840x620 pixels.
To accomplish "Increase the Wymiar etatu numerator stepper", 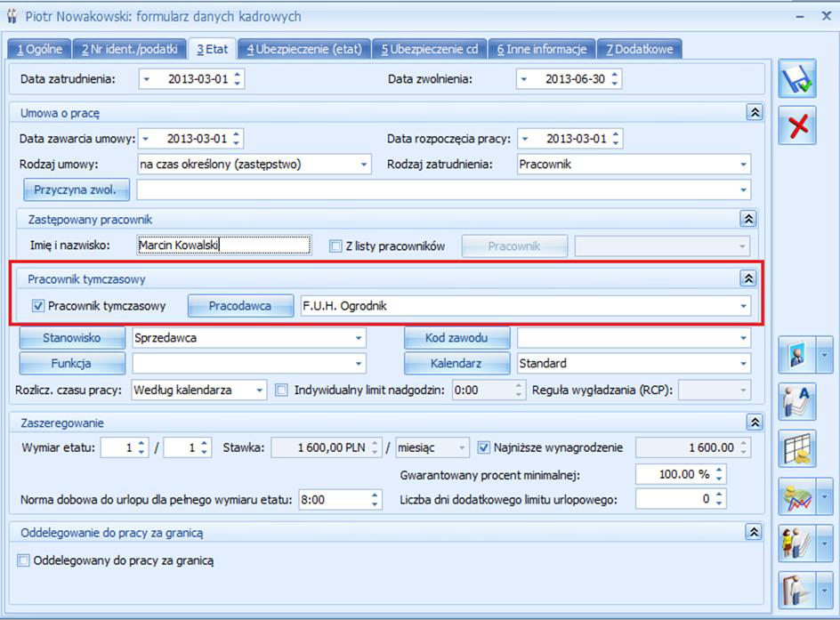I will 141,443.
